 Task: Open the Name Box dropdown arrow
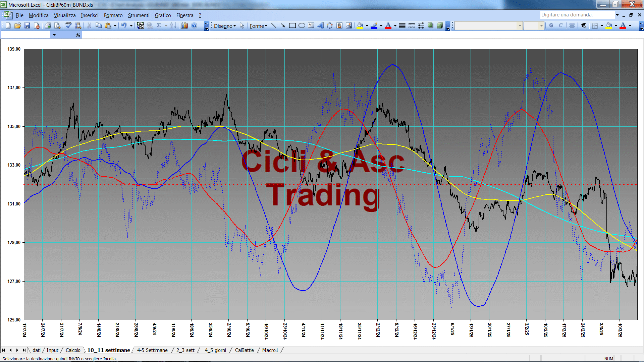pos(54,35)
